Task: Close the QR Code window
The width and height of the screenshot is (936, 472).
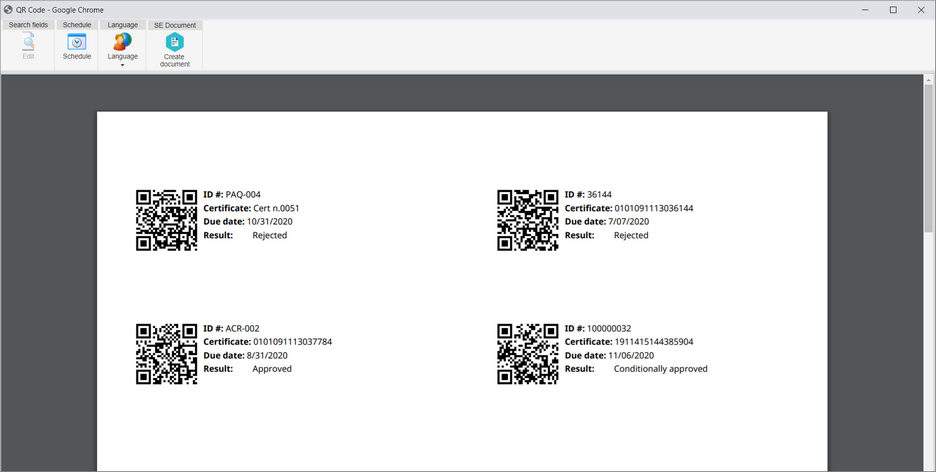Action: (921, 10)
